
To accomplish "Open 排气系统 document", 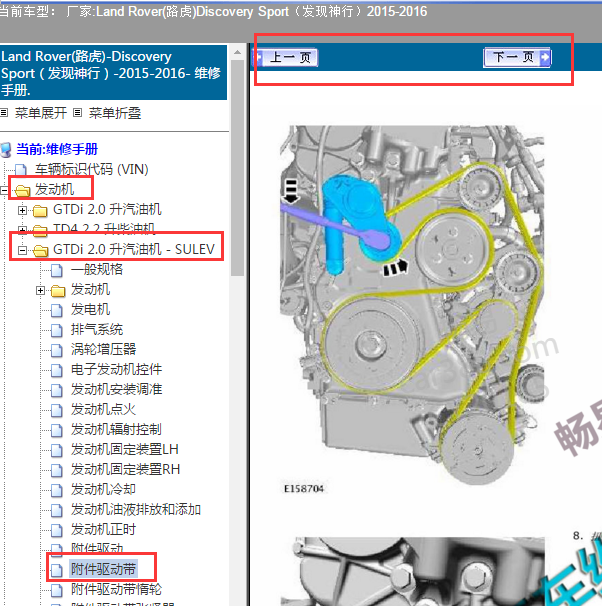I will (x=97, y=330).
